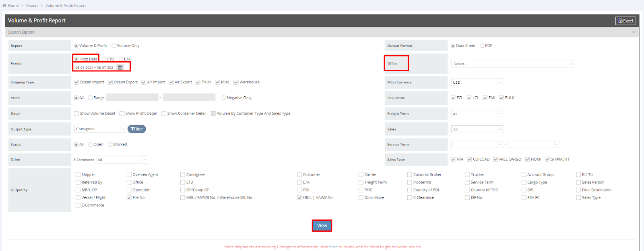
Task: Enable Show Volume Detail checkbox
Action: coord(76,114)
